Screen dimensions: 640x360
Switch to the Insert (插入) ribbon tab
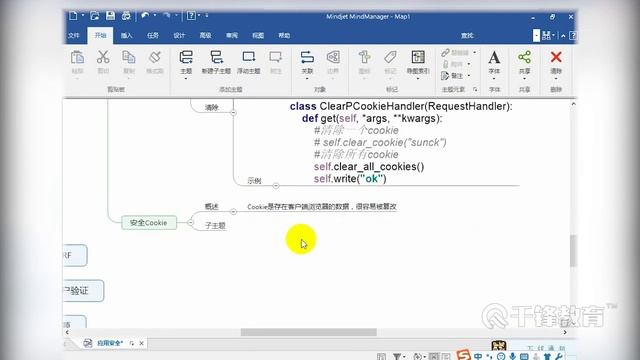tap(127, 36)
